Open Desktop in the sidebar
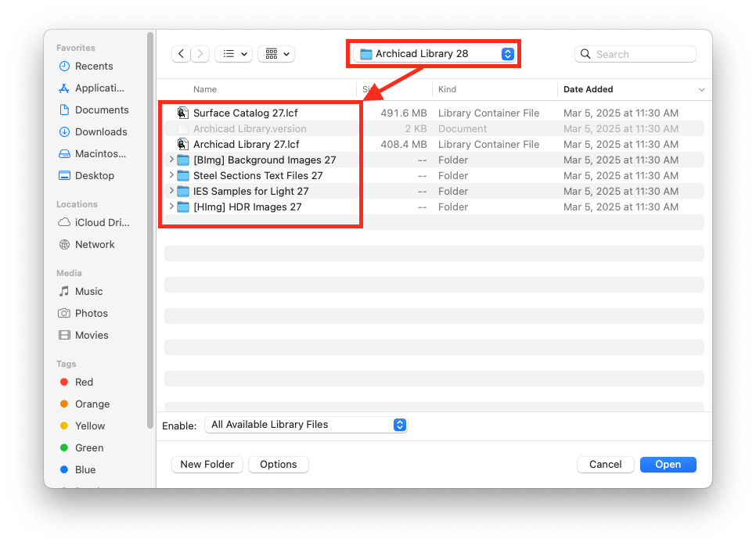This screenshot has height=546, width=756. pos(95,175)
